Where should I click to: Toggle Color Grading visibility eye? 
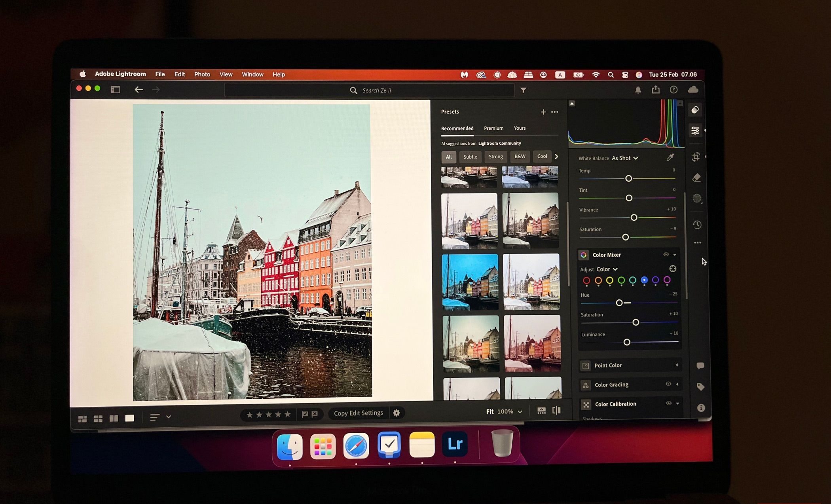(x=668, y=384)
